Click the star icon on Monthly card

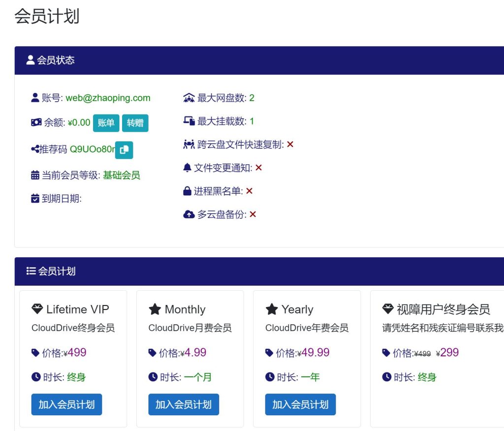click(155, 309)
